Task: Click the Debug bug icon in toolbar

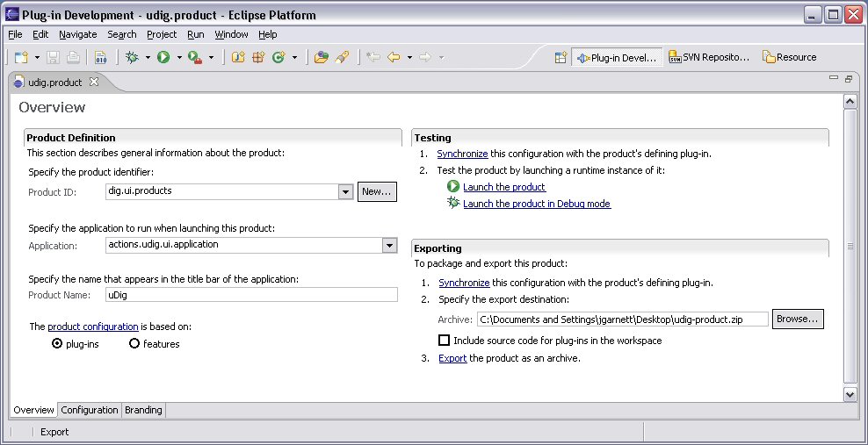Action: (132, 57)
